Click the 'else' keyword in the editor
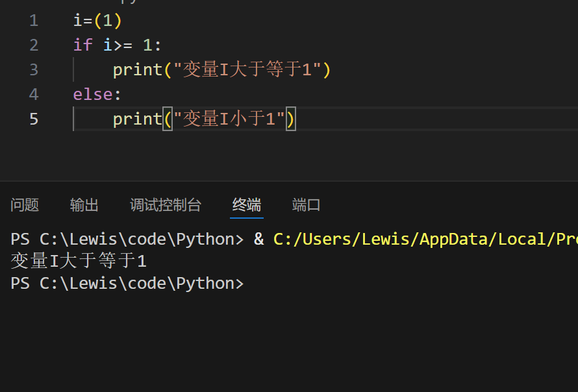This screenshot has height=392, width=578. click(x=93, y=94)
